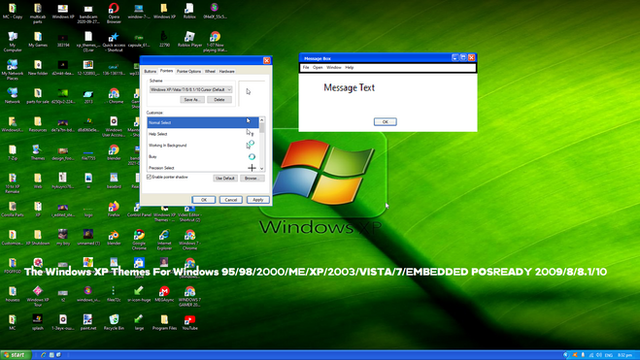Click the Start button
The width and height of the screenshot is (640, 360).
click(x=16, y=355)
